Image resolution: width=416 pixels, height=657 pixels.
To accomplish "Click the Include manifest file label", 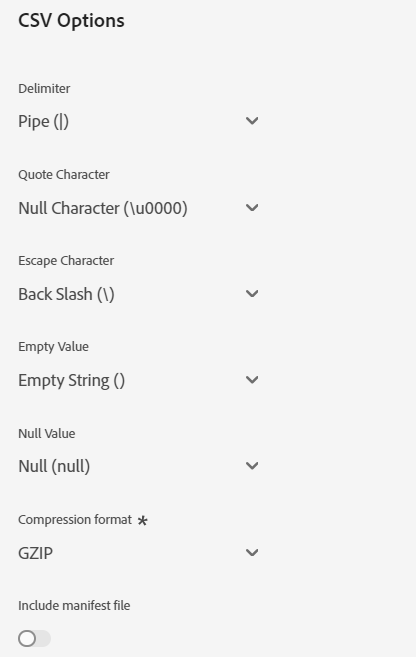I will click(74, 605).
